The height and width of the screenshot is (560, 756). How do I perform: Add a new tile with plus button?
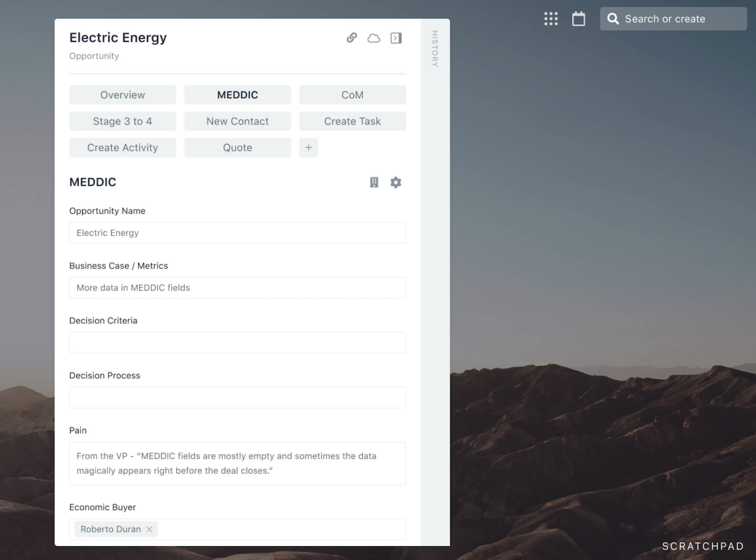click(309, 148)
